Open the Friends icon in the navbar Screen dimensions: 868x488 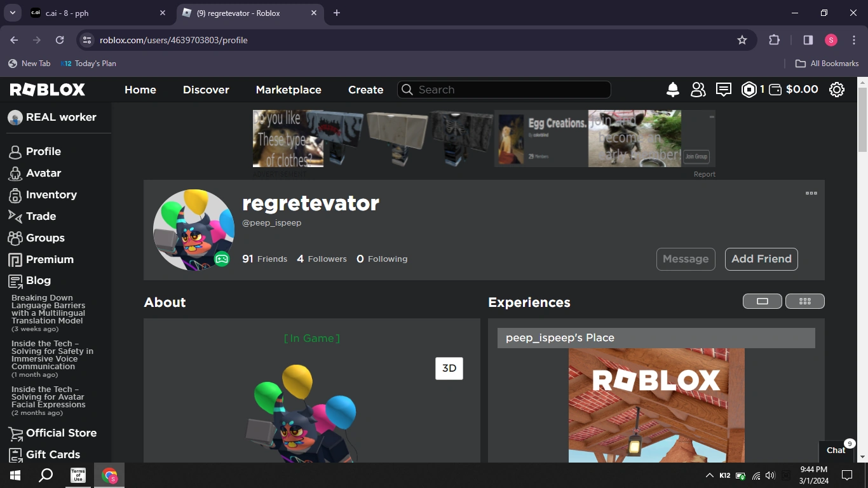point(698,90)
